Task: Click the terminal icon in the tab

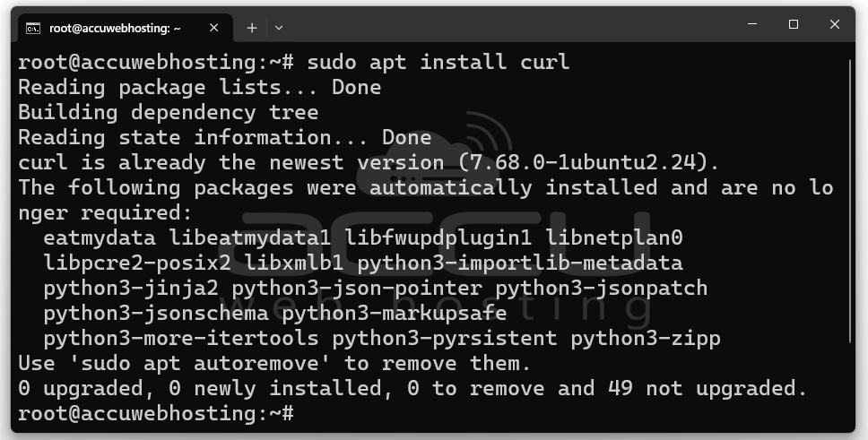Action: (x=32, y=28)
